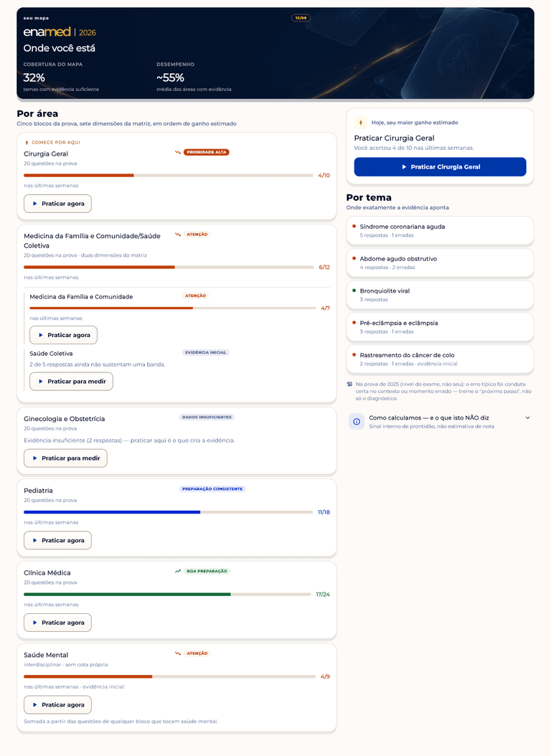Click the trend icon beside Saúde Mental Atenção

click(178, 653)
